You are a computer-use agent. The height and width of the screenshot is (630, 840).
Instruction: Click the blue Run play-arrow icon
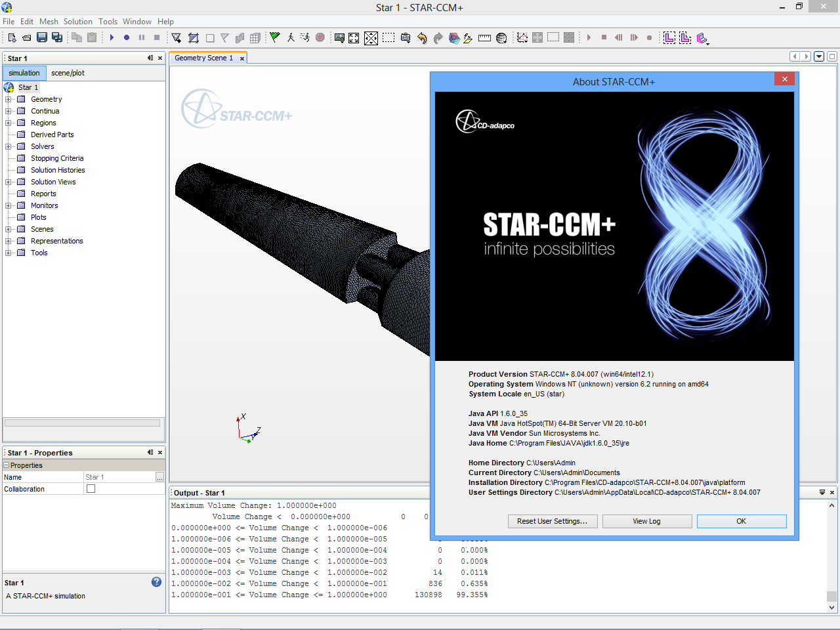(112, 37)
